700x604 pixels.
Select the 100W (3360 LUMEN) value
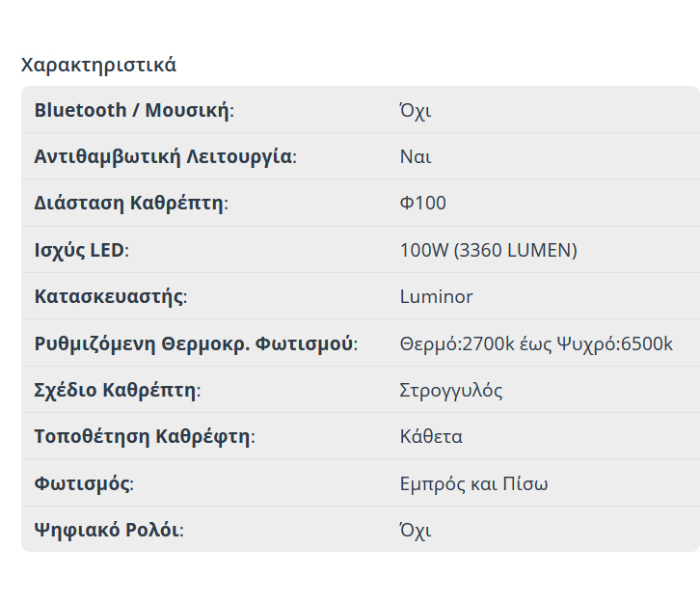click(488, 250)
